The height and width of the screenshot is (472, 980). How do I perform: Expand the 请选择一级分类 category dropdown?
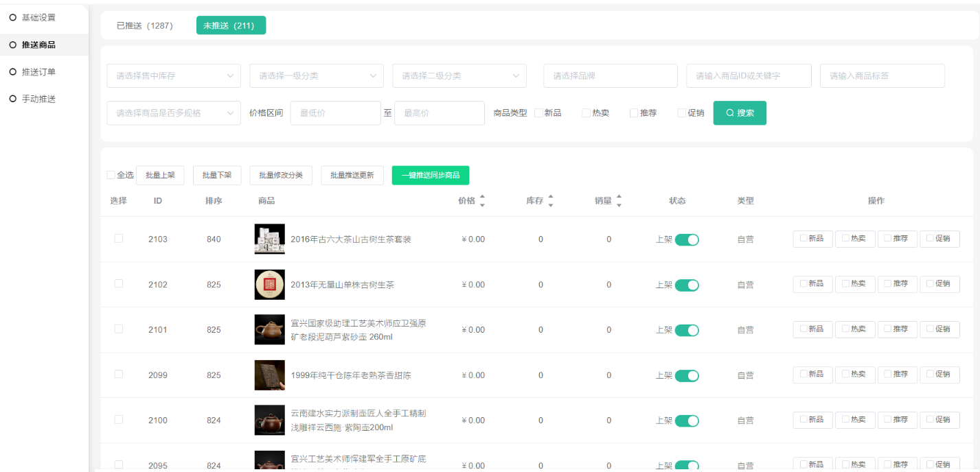pos(317,76)
